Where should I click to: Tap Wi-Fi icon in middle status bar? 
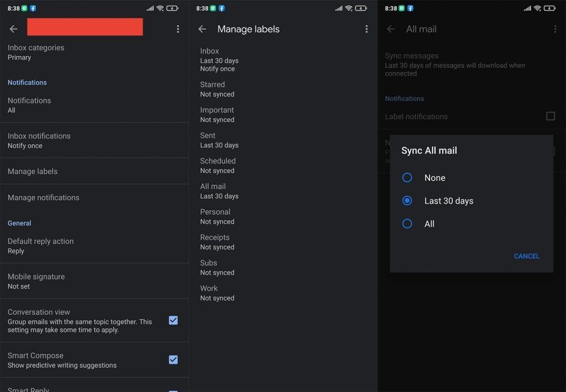(349, 8)
